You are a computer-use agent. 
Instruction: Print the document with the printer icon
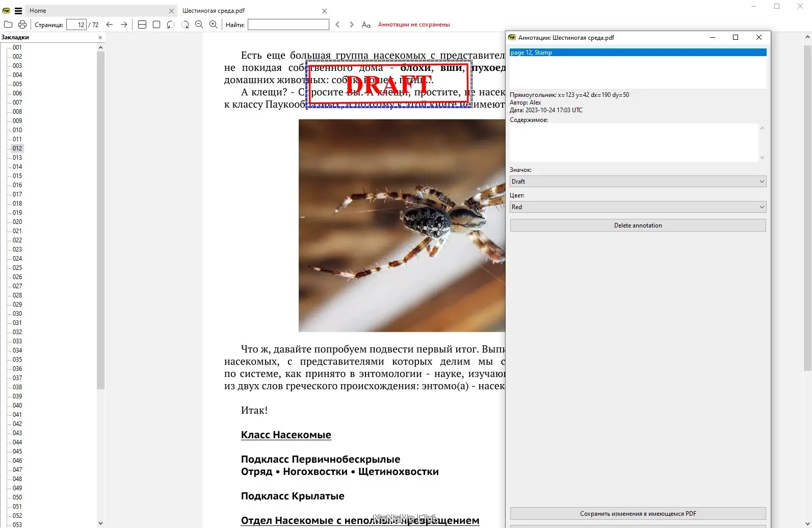[x=22, y=24]
